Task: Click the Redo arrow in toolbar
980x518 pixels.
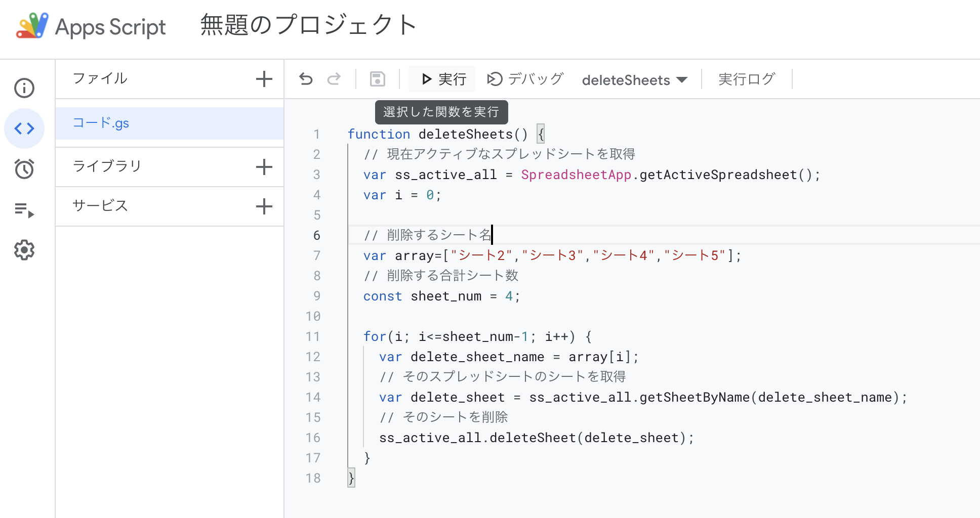Action: pos(334,79)
